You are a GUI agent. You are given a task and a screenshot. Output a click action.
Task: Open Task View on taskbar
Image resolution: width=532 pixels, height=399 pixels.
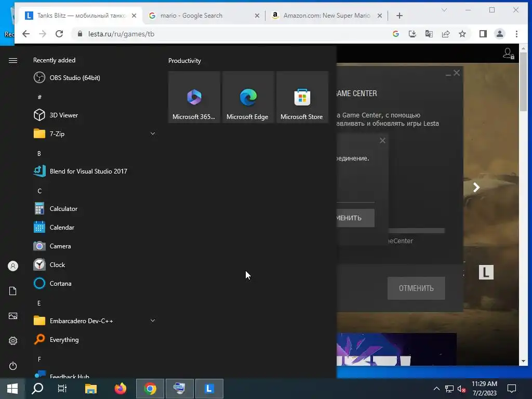point(62,389)
